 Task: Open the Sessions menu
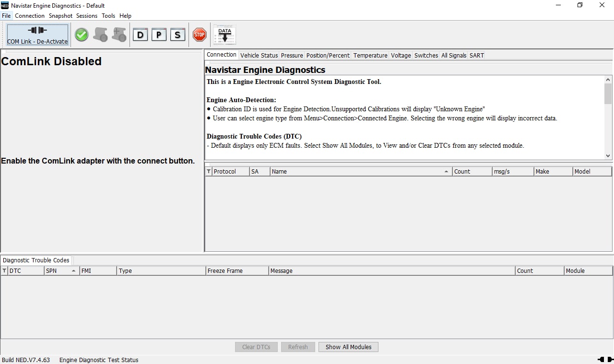(87, 16)
